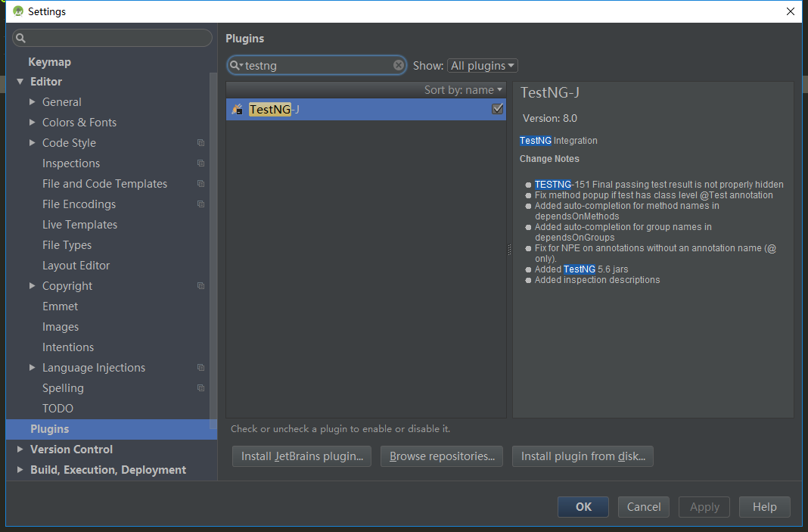Click the TESTNG-151 change note line
This screenshot has width=808, height=532.
pos(658,185)
